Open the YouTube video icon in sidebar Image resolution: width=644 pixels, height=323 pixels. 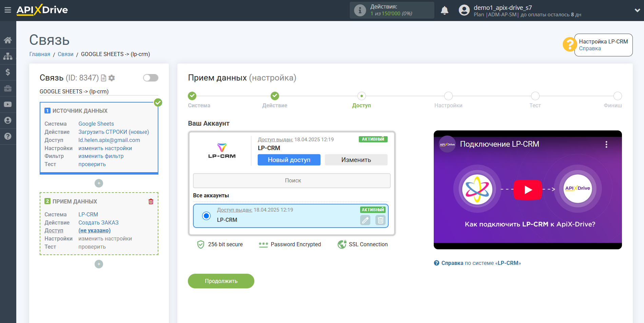pos(8,105)
